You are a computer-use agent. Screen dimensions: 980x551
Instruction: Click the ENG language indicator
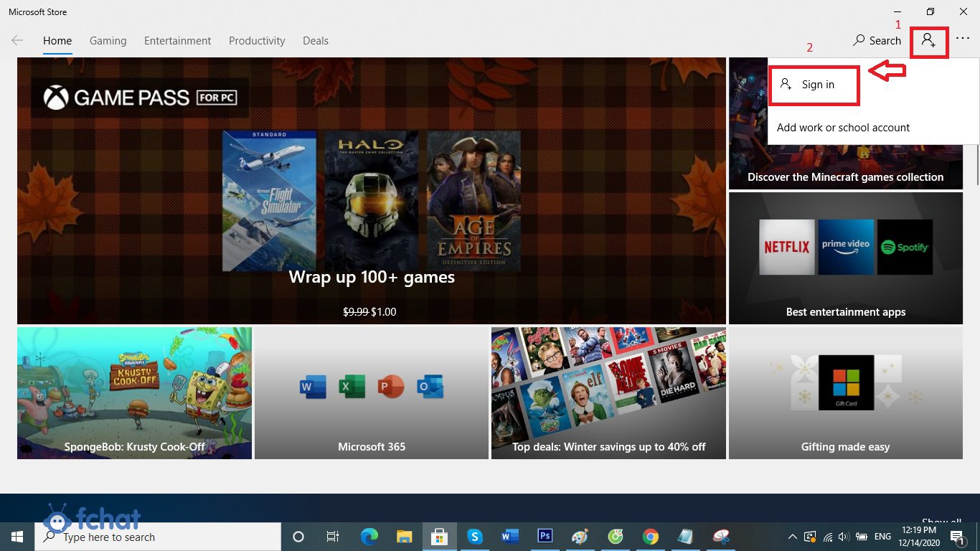point(882,537)
